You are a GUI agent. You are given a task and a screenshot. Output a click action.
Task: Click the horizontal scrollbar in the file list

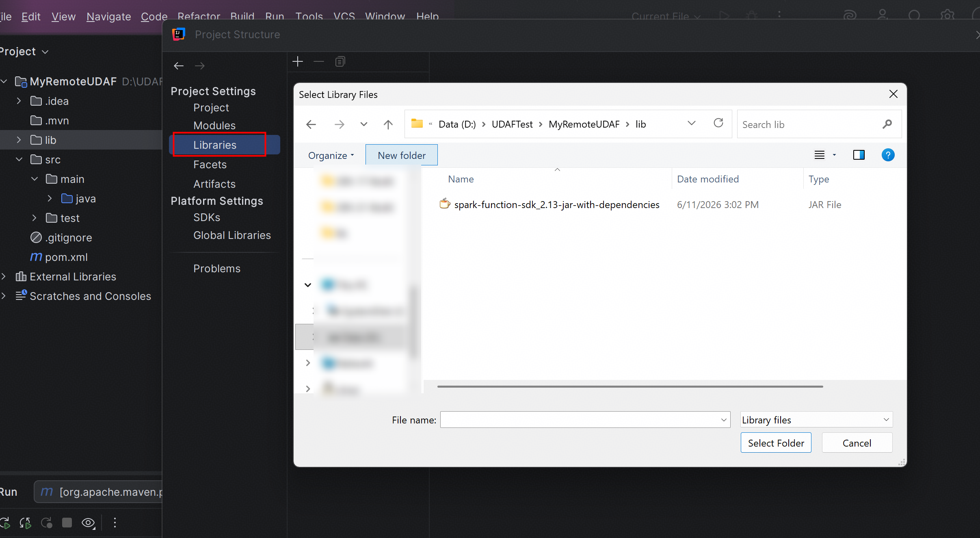click(630, 386)
